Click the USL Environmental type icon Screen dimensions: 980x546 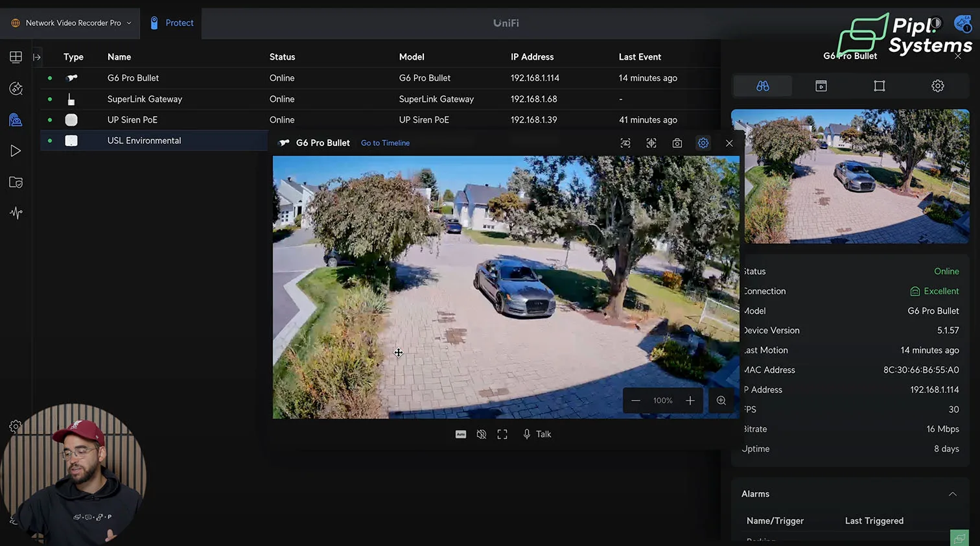(71, 141)
